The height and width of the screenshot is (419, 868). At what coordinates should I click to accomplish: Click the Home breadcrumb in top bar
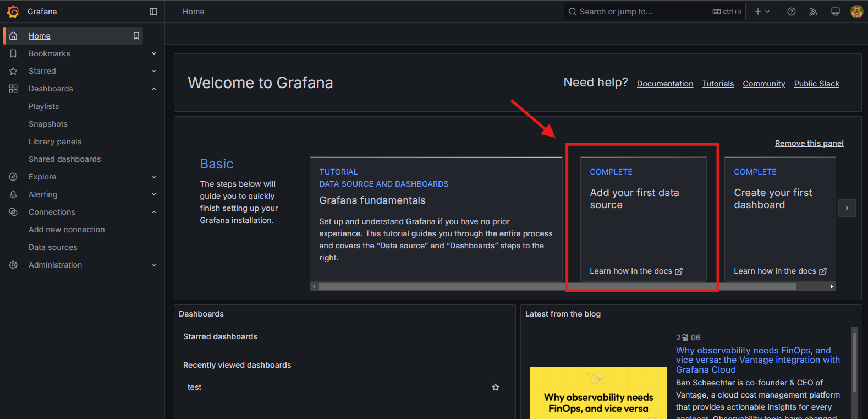point(194,12)
